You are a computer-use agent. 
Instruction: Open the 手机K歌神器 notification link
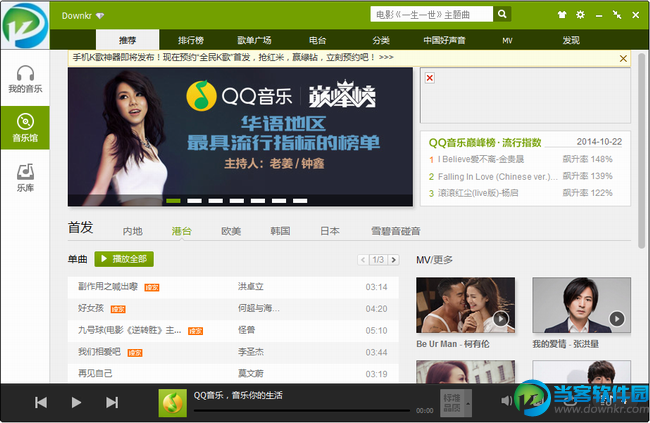point(233,57)
